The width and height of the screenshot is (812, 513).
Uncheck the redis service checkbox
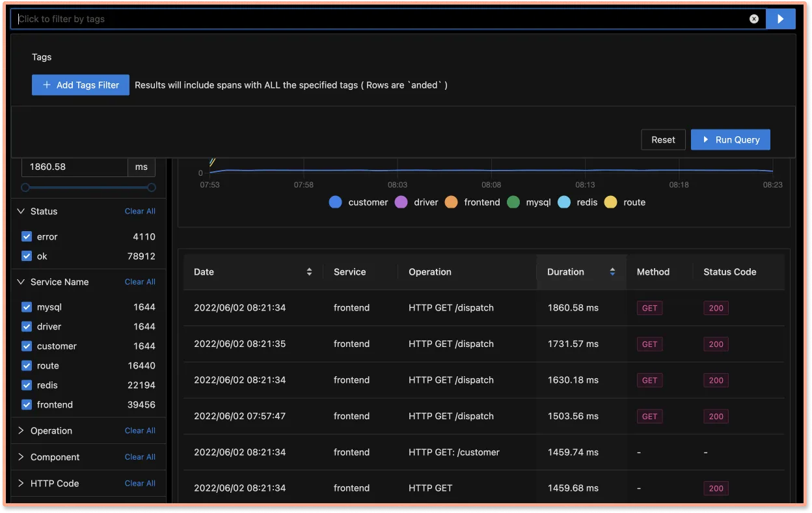pyautogui.click(x=27, y=385)
